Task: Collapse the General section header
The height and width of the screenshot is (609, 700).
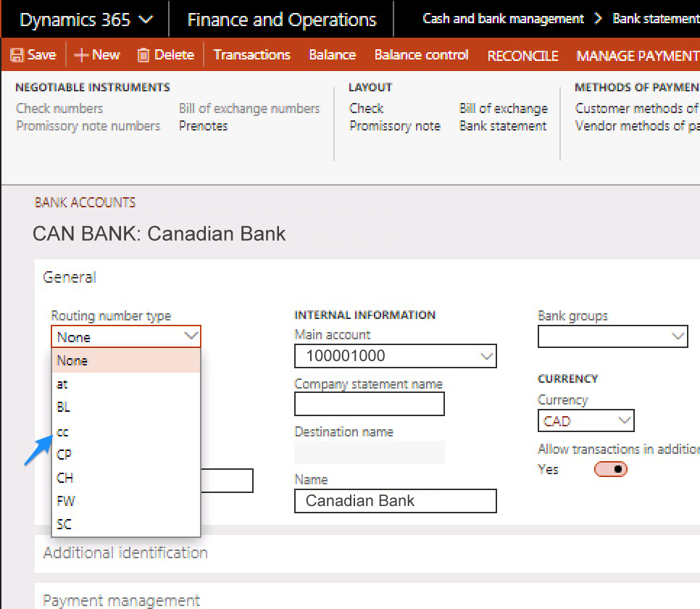Action: (70, 278)
